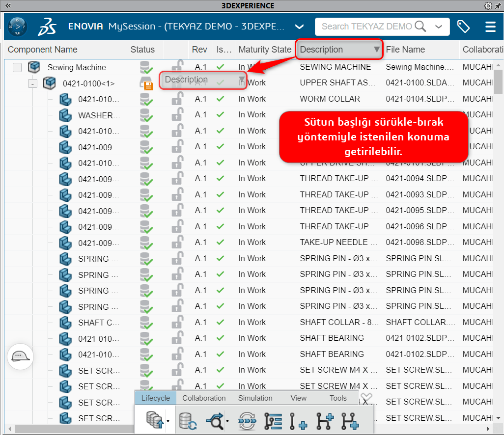Click the Rev column header

point(199,50)
